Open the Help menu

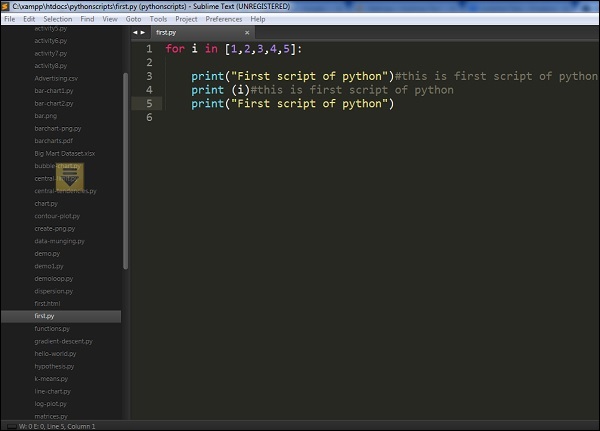tap(258, 19)
